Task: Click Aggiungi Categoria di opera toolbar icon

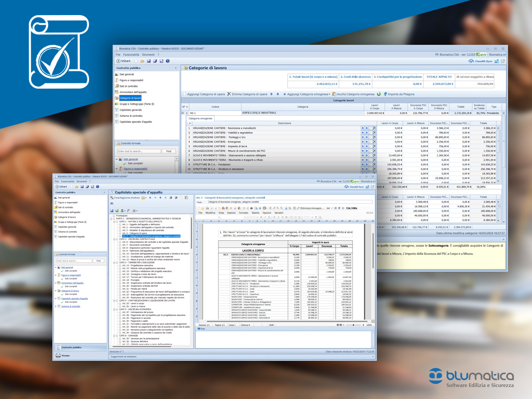Action: (185, 94)
